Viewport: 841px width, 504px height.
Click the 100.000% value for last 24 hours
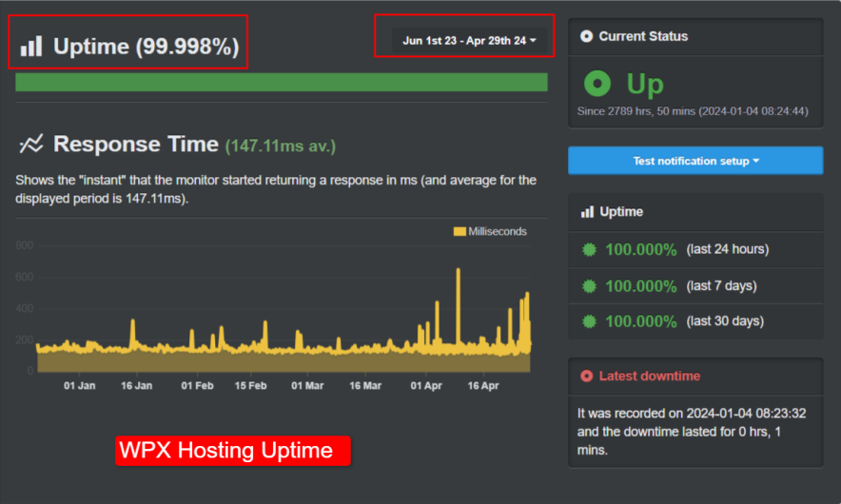click(x=641, y=249)
